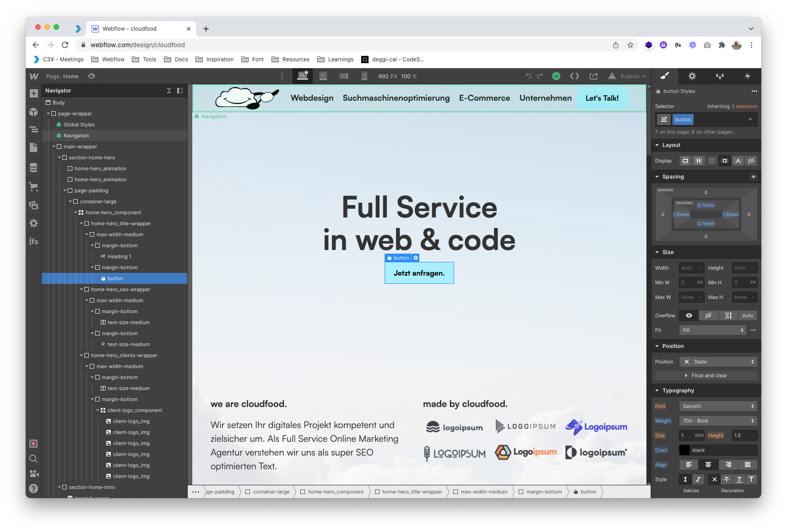Pin the Navigator panel
Image resolution: width=787 pixels, height=532 pixels.
pos(180,91)
